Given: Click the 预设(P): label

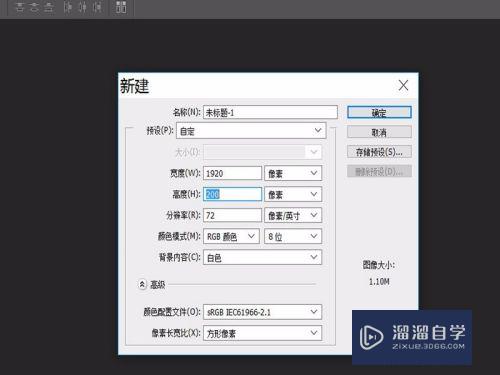Looking at the screenshot, I should click(x=160, y=131).
